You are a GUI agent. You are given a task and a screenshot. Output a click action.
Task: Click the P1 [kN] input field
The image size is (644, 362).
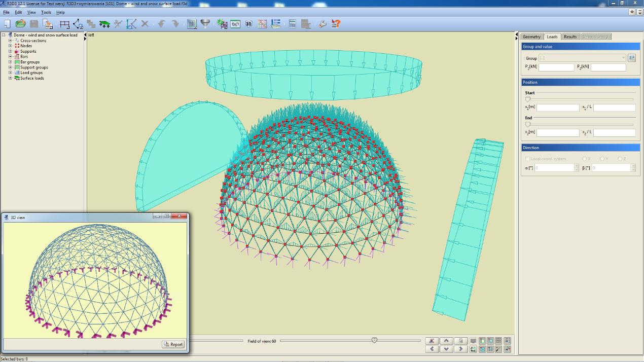coord(556,67)
